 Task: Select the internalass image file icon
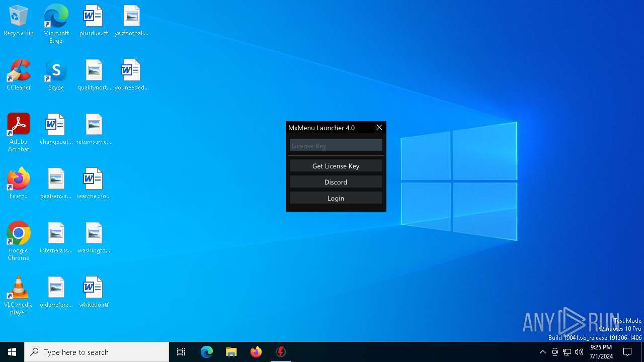[56, 238]
